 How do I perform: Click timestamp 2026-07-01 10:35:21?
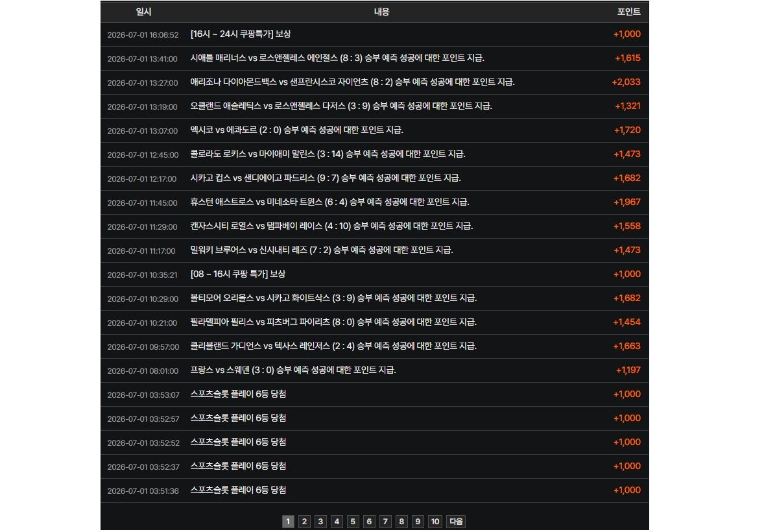pos(142,275)
